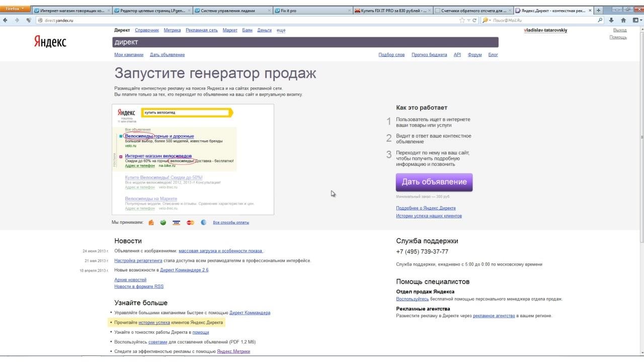Click the purple Дать объявление button
This screenshot has height=362, width=644.
[434, 182]
